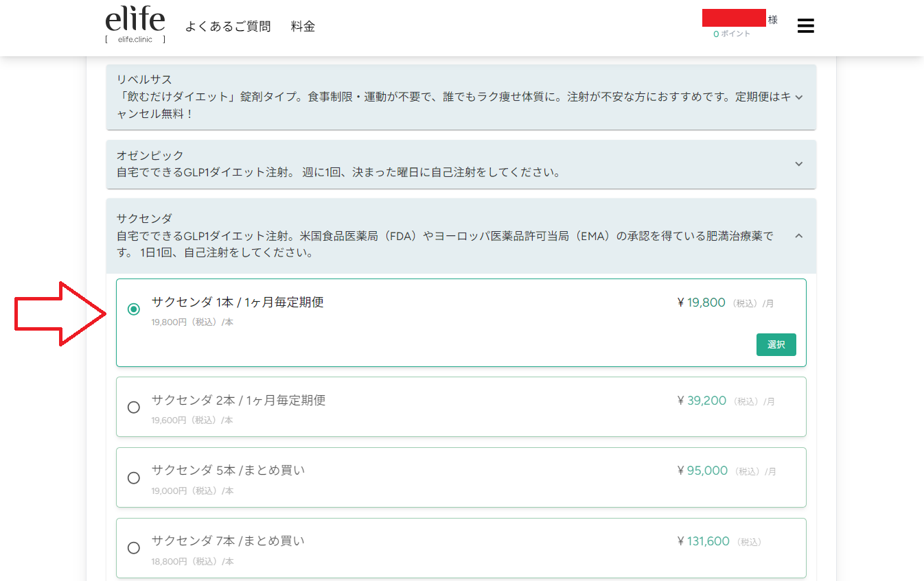
Task: Click the リベルサス heading text
Action: point(144,80)
